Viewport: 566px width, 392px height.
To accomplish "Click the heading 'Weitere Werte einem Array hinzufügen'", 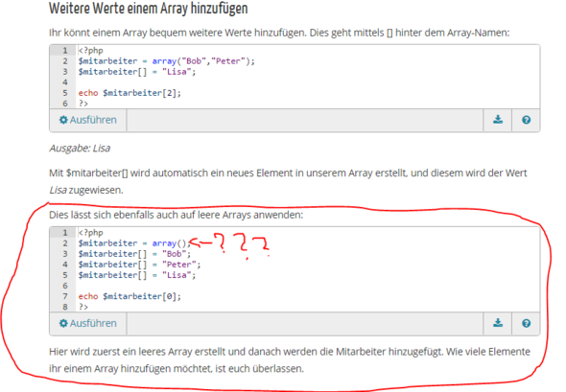I will tap(149, 9).
